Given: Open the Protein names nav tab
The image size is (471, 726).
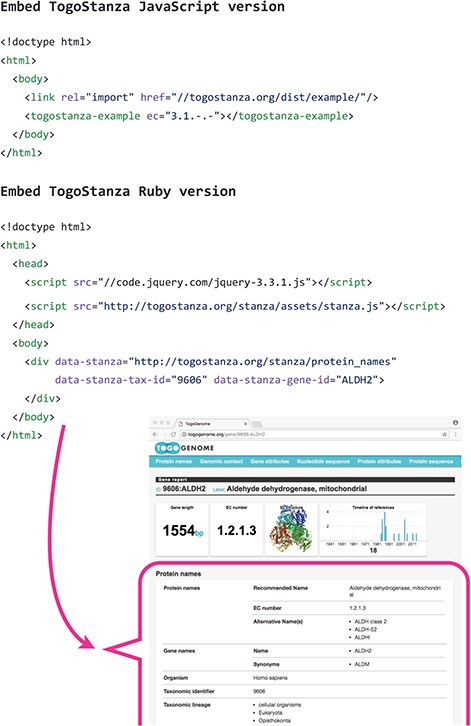Looking at the screenshot, I should click(174, 461).
